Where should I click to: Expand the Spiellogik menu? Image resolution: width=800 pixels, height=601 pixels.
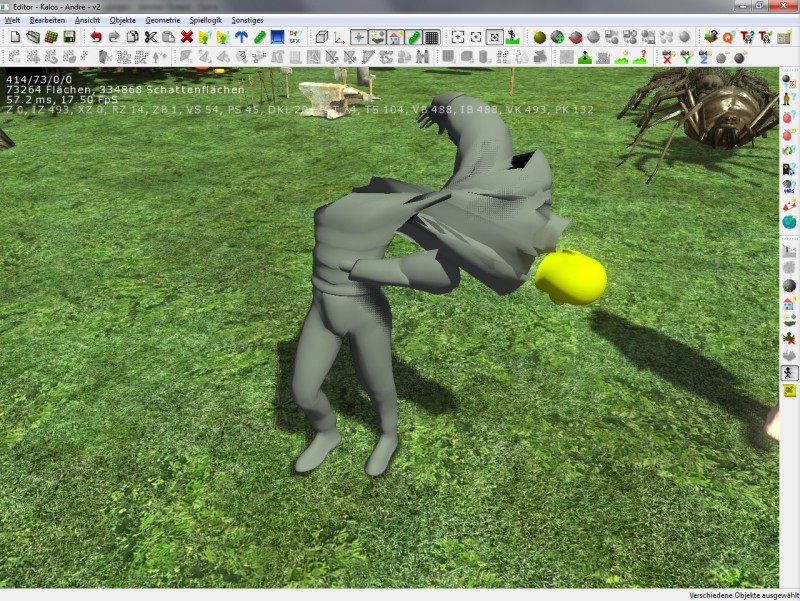tap(206, 20)
